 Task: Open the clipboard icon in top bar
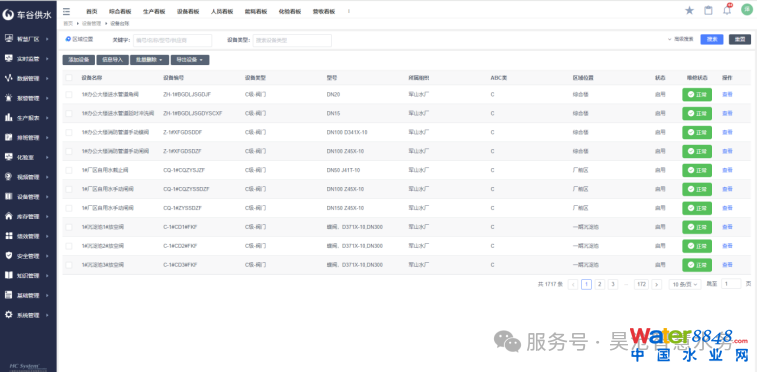[708, 10]
